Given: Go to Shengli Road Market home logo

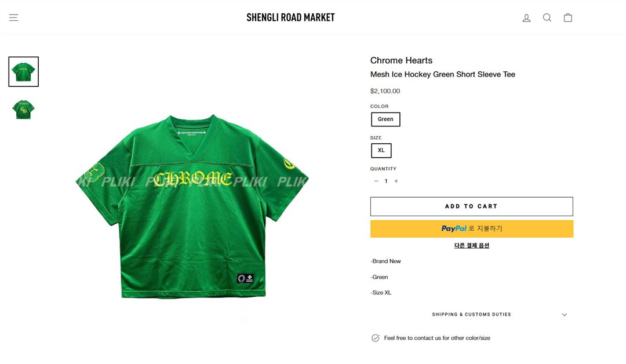Looking at the screenshot, I should pos(290,17).
